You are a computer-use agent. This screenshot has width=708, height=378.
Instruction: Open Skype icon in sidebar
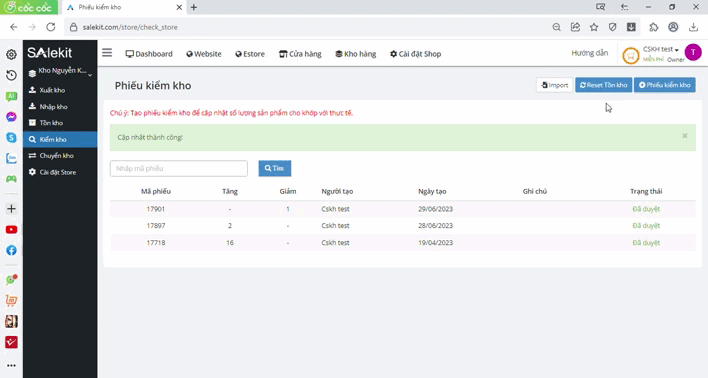pos(11,137)
